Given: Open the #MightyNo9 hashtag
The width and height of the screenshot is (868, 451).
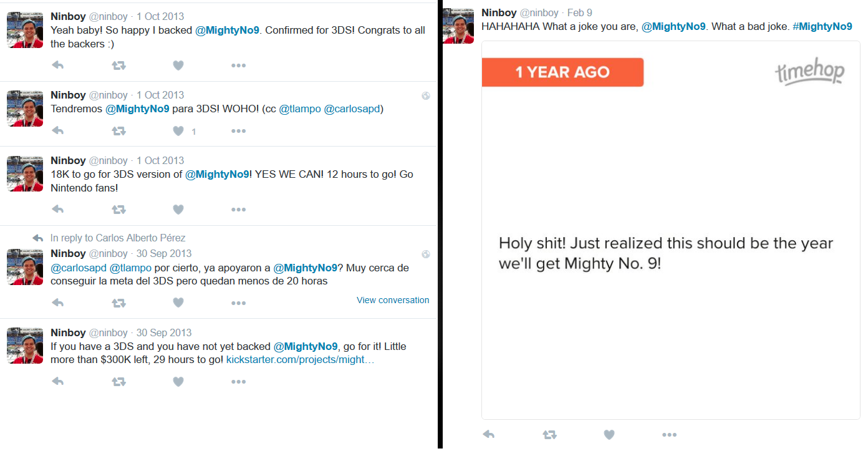Looking at the screenshot, I should click(x=822, y=26).
